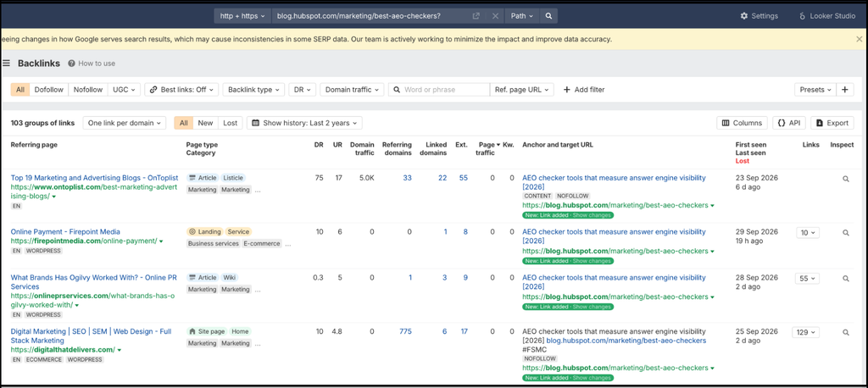Image resolution: width=868 pixels, height=388 pixels.
Task: Open Domain traffic filter dropdown
Action: tap(352, 90)
